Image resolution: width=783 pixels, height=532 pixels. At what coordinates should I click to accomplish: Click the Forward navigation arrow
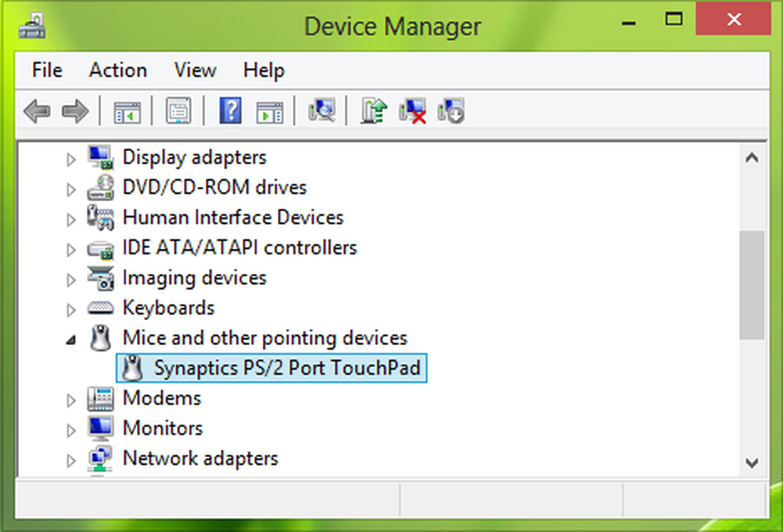pos(75,110)
